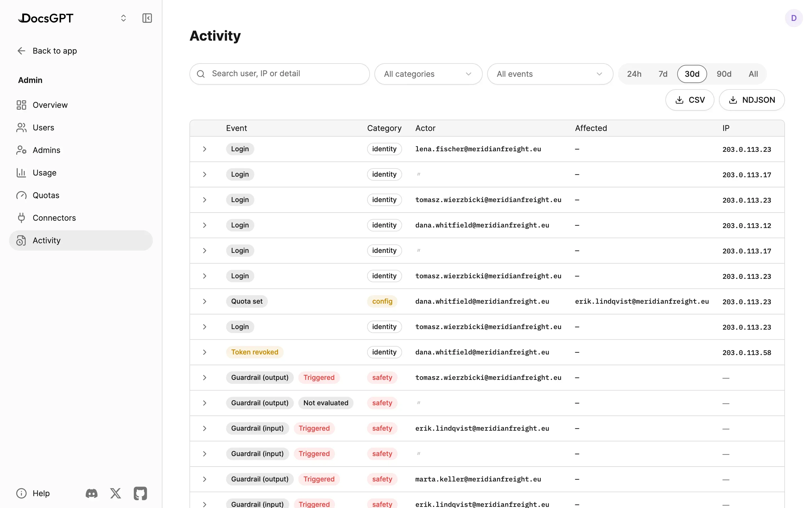Export activity as NDJSON
The image size is (812, 508).
[752, 100]
